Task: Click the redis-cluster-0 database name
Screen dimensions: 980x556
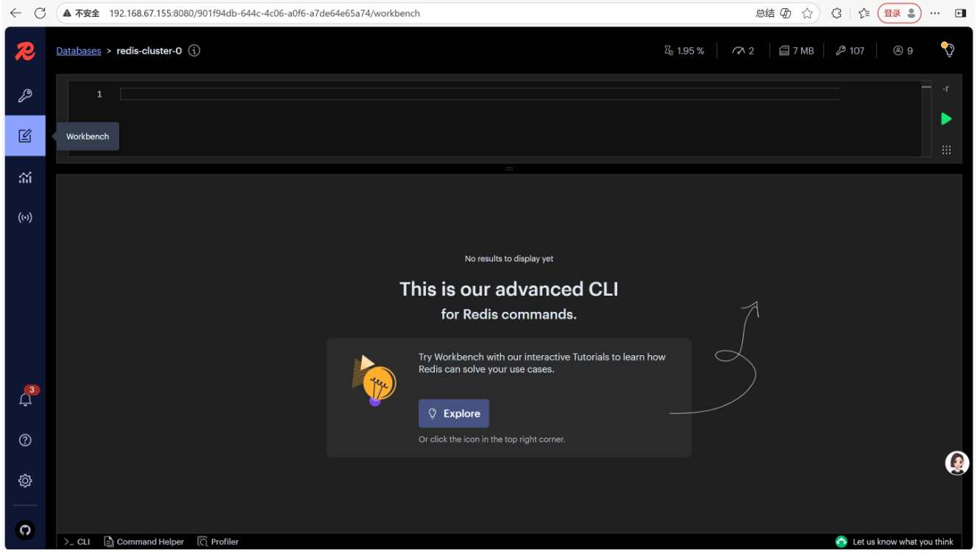Action: click(x=149, y=51)
